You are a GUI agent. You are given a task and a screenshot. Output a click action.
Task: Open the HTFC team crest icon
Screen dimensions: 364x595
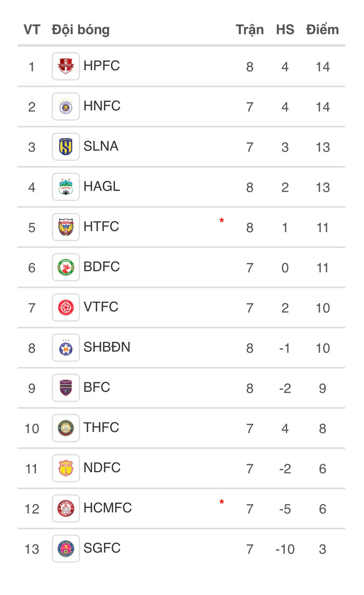[x=66, y=227]
